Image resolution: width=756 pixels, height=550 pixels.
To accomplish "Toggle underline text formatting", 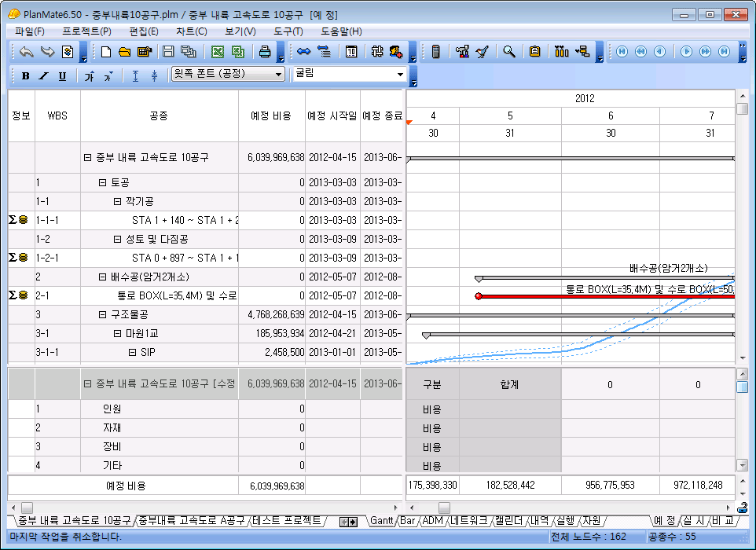I will pyautogui.click(x=62, y=75).
